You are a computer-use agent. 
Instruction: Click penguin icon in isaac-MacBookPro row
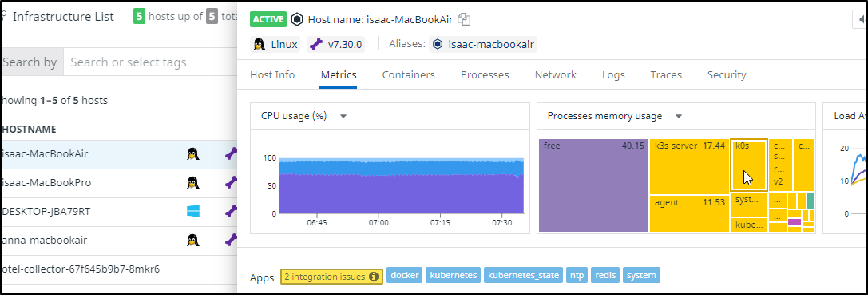click(192, 183)
